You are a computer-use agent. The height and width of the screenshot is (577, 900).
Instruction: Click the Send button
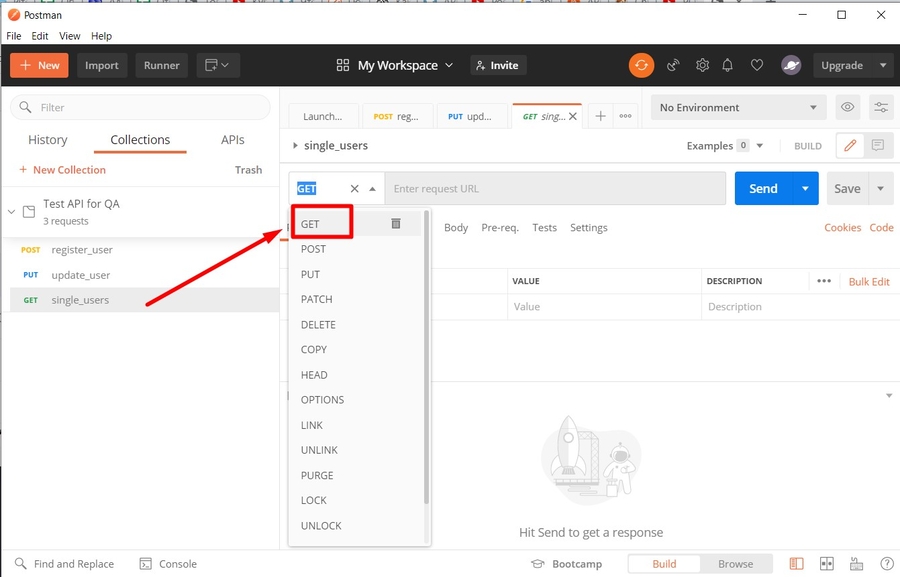coord(763,187)
